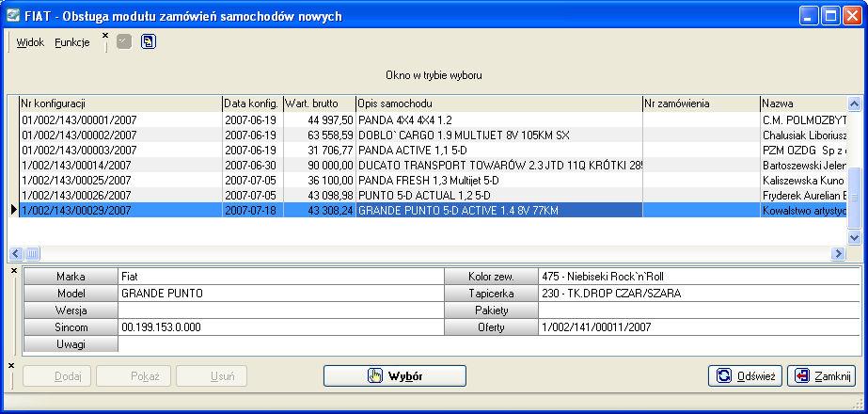The height and width of the screenshot is (414, 868).
Task: Click the Data konfig. column header
Action: tap(252, 103)
